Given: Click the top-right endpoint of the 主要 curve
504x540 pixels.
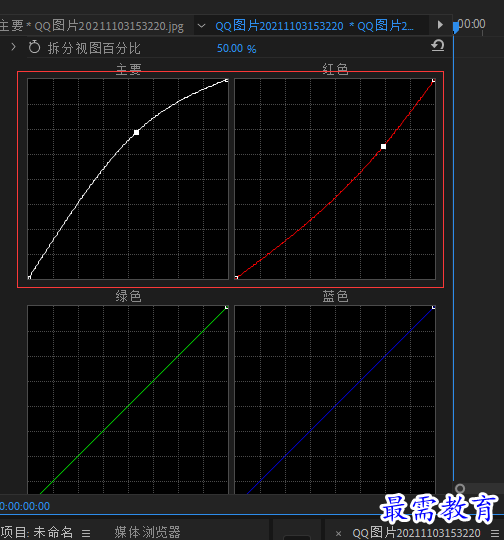Looking at the screenshot, I should [x=226, y=80].
